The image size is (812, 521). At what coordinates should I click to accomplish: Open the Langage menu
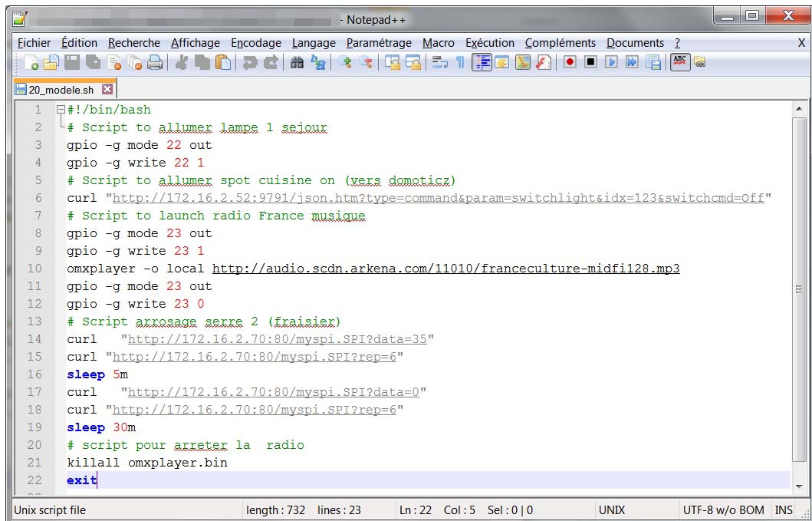314,43
